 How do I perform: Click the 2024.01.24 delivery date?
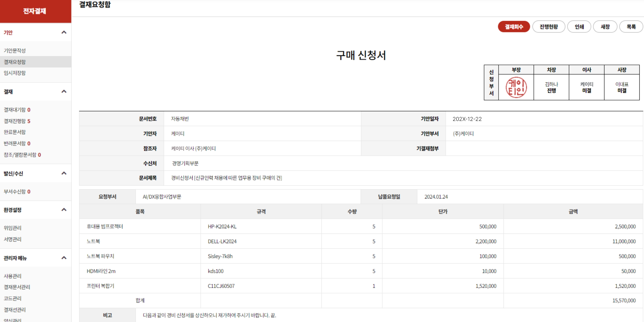(436, 197)
